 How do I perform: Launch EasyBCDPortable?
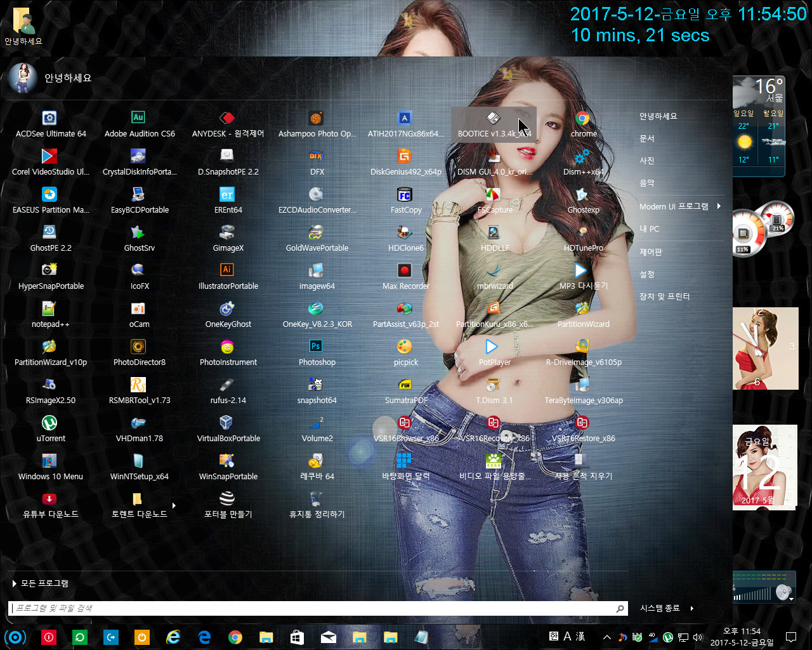click(140, 201)
